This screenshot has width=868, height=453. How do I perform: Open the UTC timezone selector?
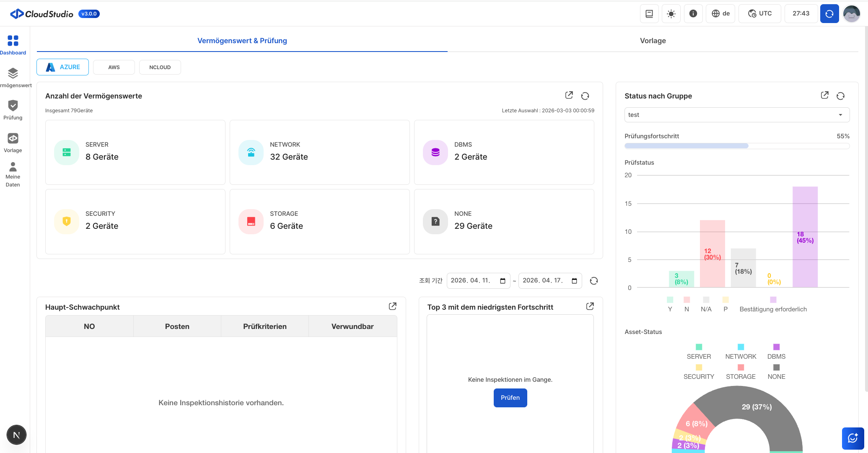pyautogui.click(x=760, y=14)
